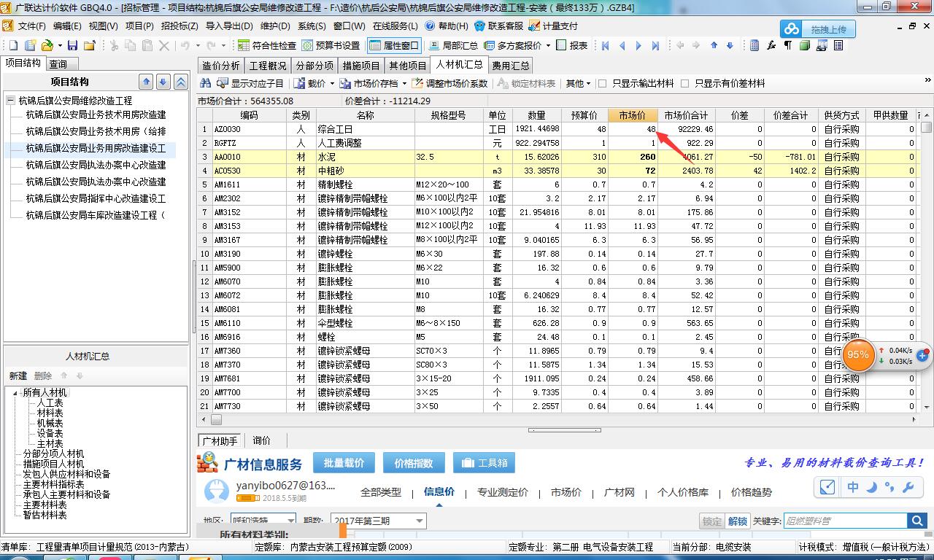Click 显示对应子目 button
The image size is (934, 560).
(251, 83)
